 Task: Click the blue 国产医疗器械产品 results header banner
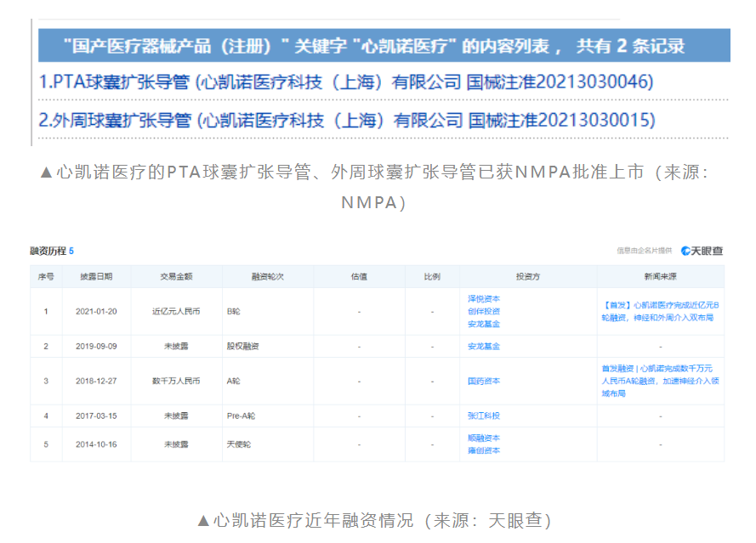click(x=384, y=45)
